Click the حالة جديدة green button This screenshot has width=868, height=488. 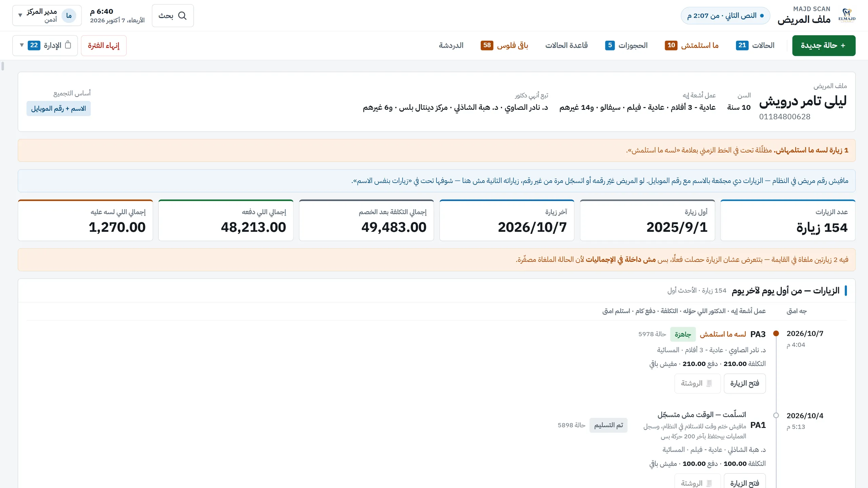click(x=824, y=45)
